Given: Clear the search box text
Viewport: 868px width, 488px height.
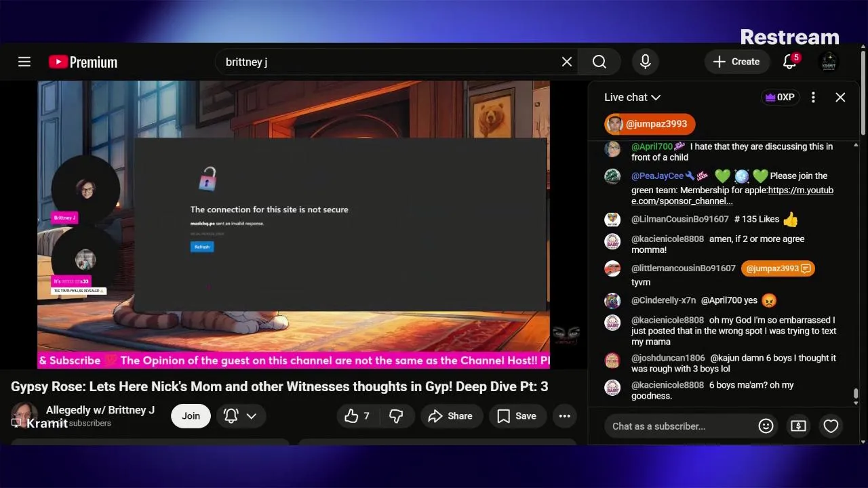Looking at the screenshot, I should point(567,62).
